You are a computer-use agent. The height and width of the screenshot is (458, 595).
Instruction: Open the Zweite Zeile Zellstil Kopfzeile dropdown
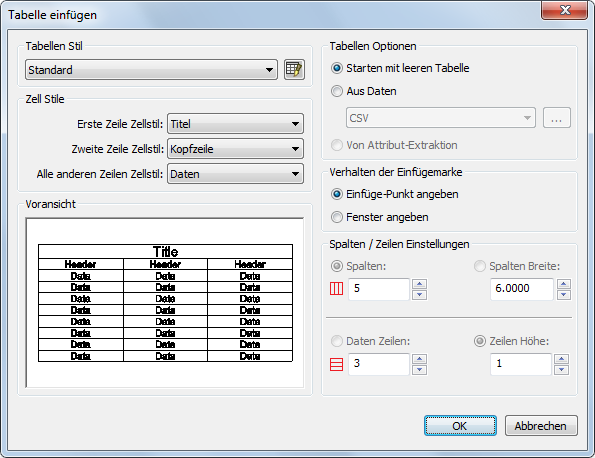[235, 149]
